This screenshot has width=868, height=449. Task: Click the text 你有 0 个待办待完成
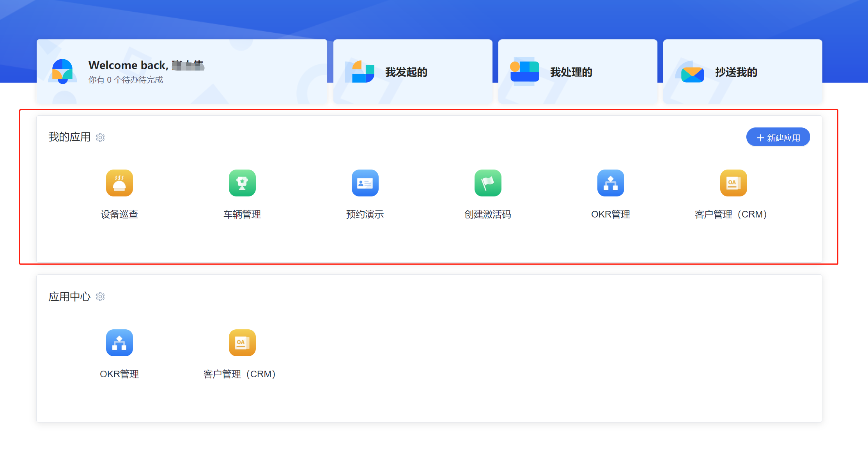click(x=126, y=80)
